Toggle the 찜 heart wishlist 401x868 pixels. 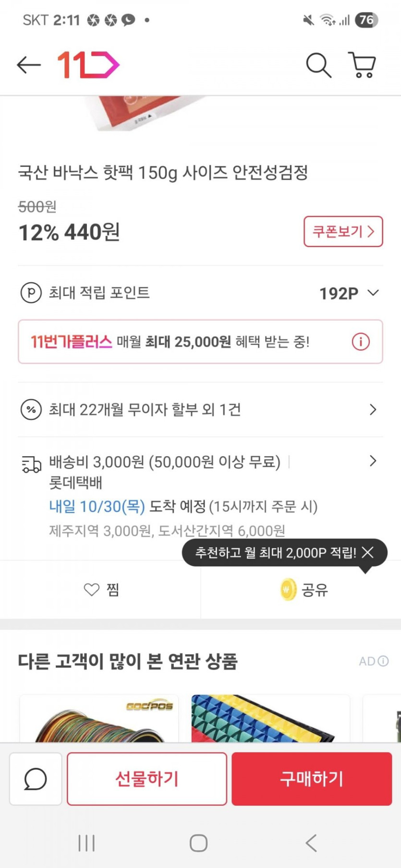tap(101, 590)
